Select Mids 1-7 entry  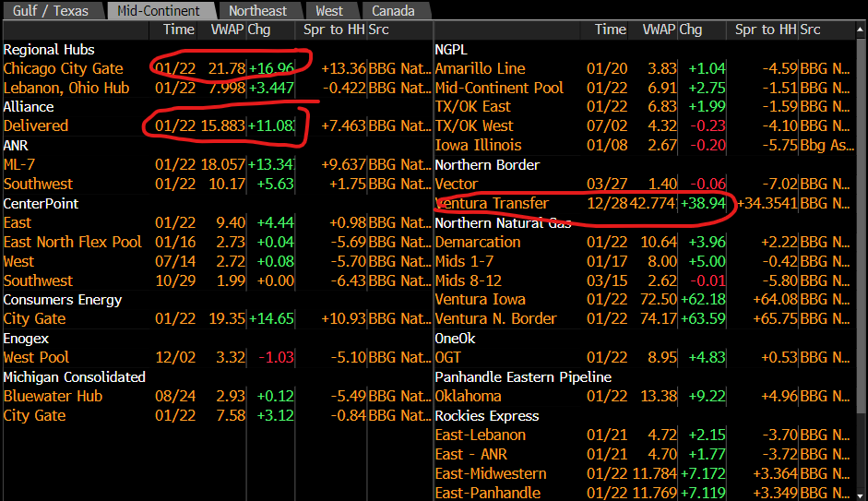coord(645,261)
